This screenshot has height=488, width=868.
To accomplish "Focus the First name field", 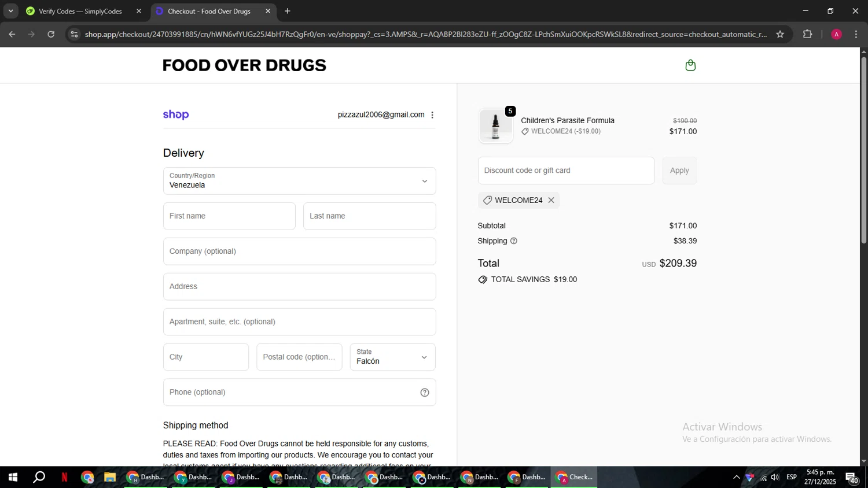I will [229, 216].
